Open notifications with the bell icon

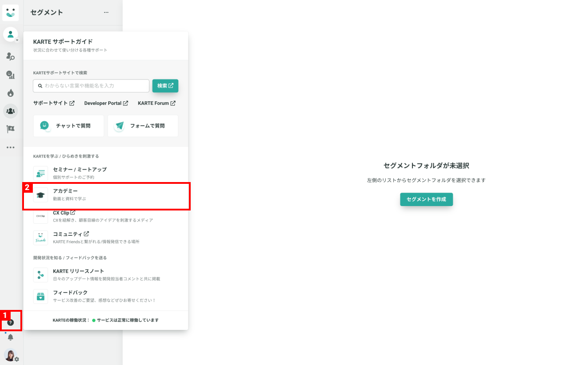pos(11,337)
